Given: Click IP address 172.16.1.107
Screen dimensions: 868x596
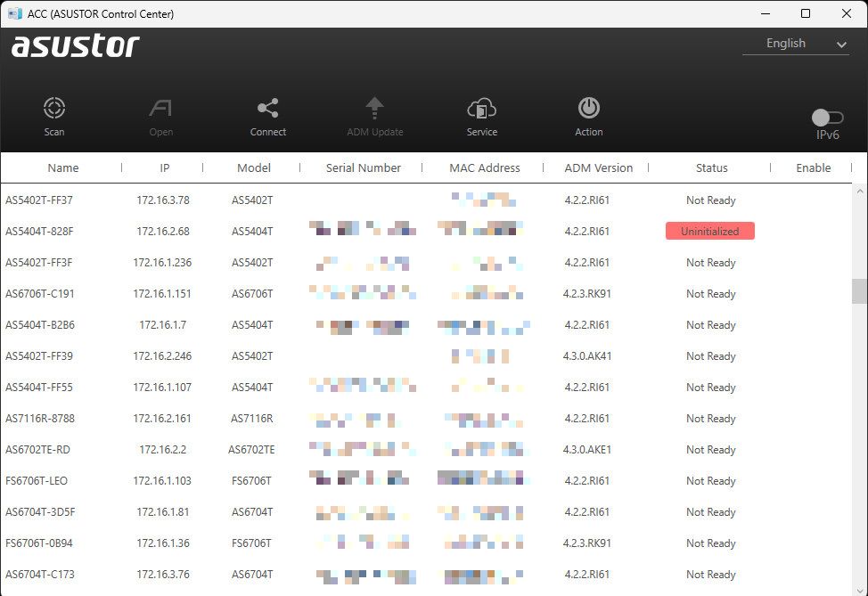Looking at the screenshot, I should pos(162,388).
